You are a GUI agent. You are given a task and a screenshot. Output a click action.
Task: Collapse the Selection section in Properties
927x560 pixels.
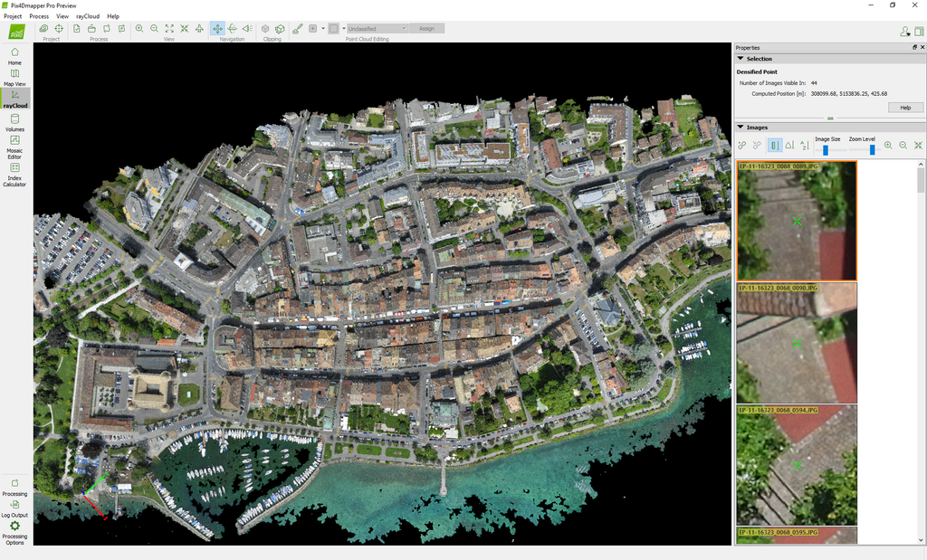tap(741, 58)
